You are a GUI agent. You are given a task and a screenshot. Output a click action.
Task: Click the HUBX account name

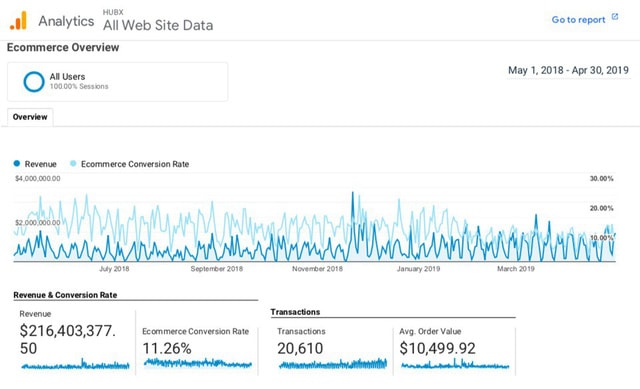[113, 12]
